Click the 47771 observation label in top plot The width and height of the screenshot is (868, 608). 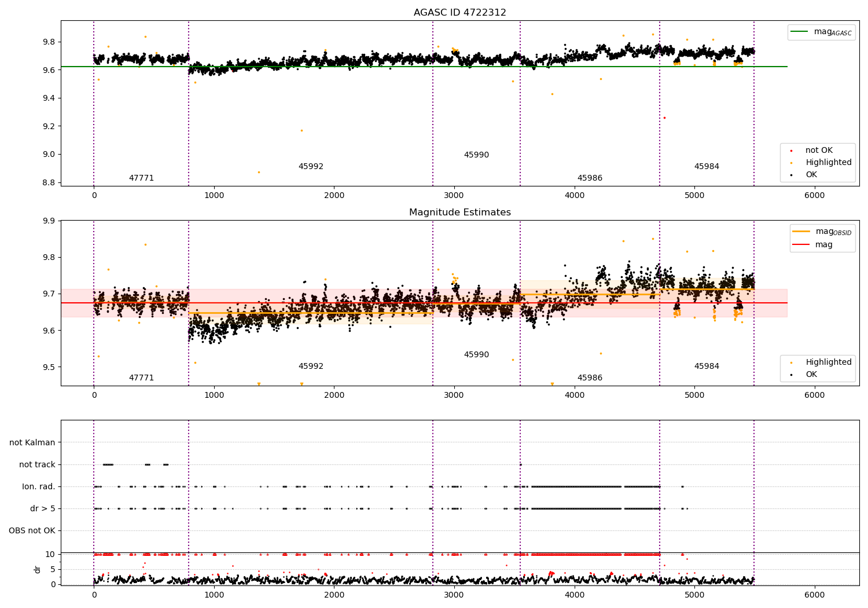141,178
